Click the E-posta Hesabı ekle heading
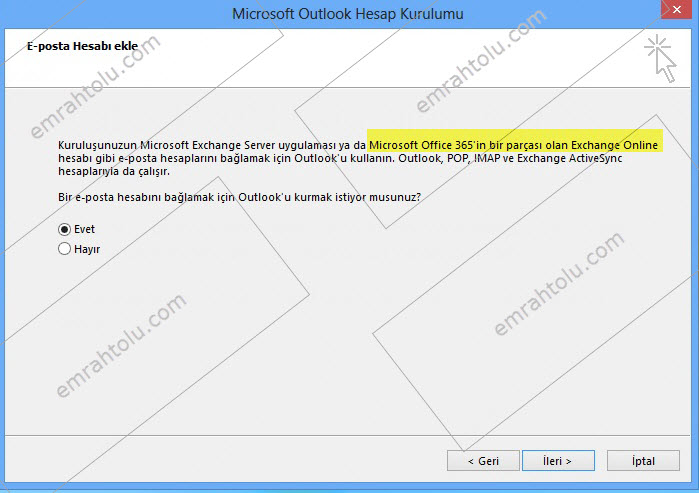Viewport: 699px width, 493px height. (82, 46)
